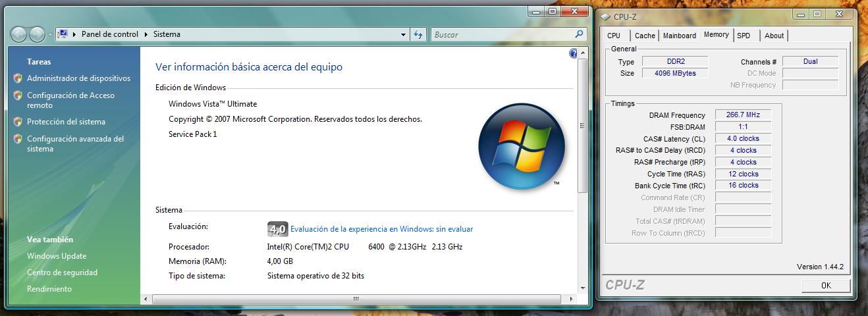The image size is (868, 316).
Task: Open Centro de seguridad link
Action: (x=62, y=273)
